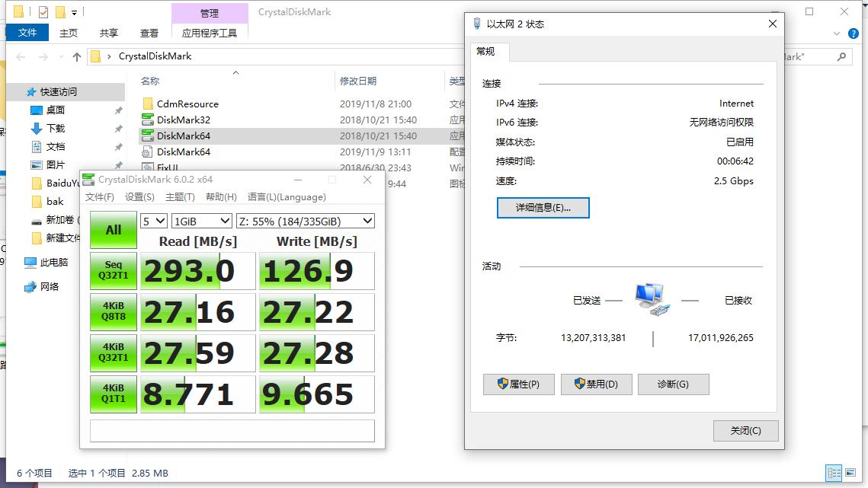Run the 4KiB Q1T1 random test
This screenshot has height=488, width=868.
pyautogui.click(x=113, y=394)
